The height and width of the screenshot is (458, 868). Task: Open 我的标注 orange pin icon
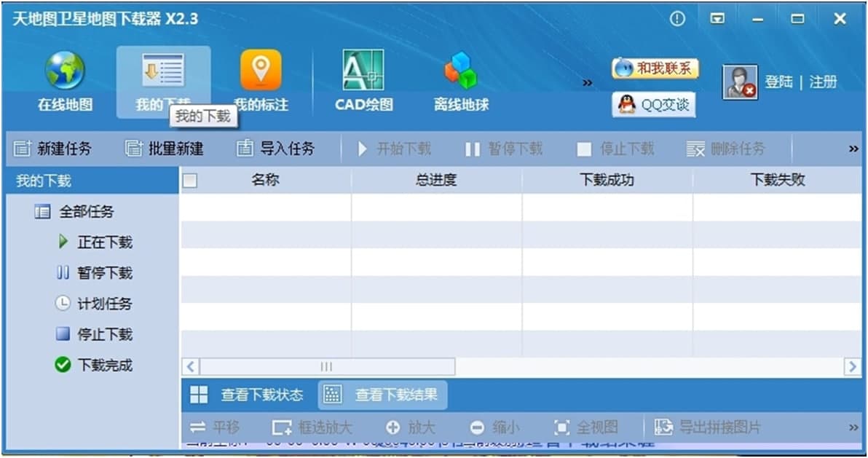[261, 70]
